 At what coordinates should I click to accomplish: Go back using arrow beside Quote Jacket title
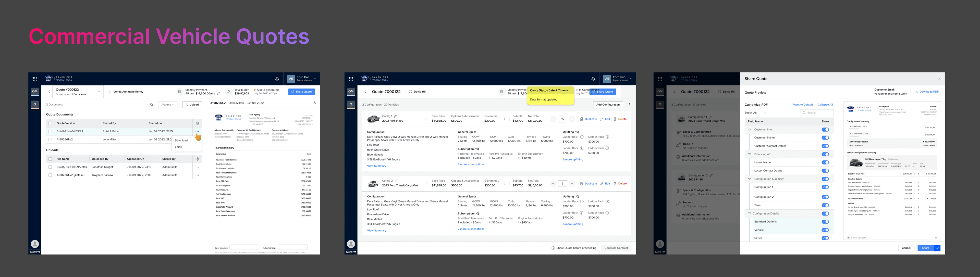[x=49, y=92]
